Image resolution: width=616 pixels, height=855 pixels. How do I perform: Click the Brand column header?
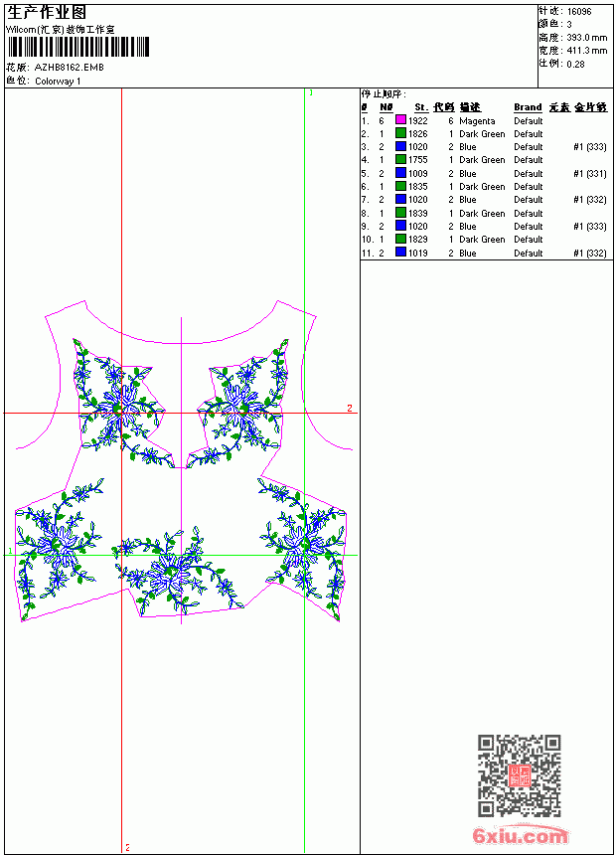coord(528,107)
